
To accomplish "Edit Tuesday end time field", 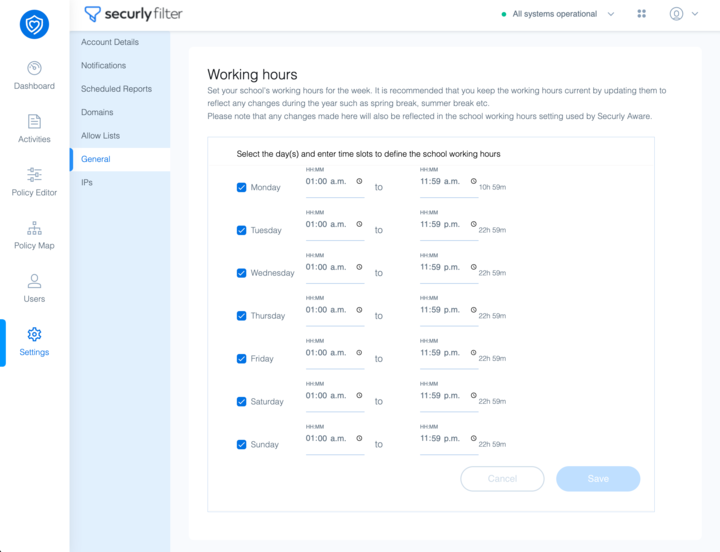I will click(x=449, y=225).
